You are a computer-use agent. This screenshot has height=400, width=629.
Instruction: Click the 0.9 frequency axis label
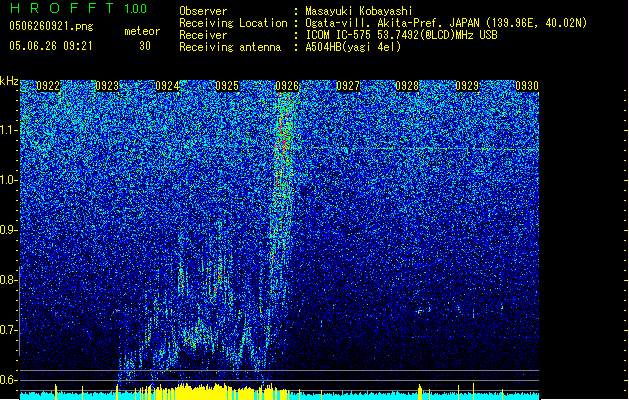coord(9,230)
